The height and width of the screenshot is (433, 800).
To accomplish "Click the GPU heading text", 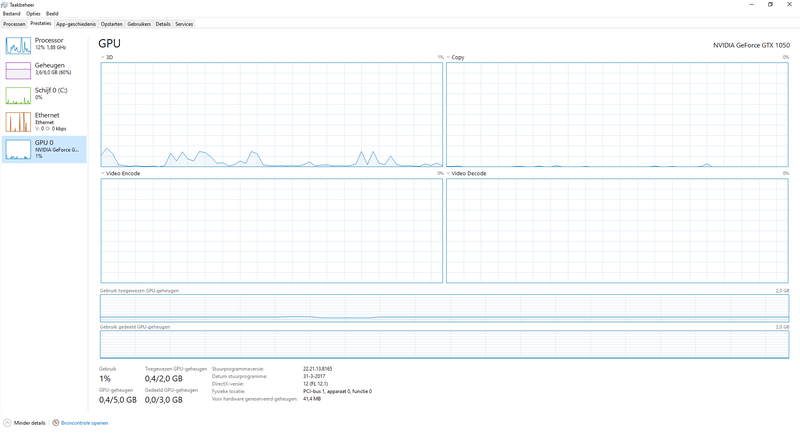I will [109, 44].
